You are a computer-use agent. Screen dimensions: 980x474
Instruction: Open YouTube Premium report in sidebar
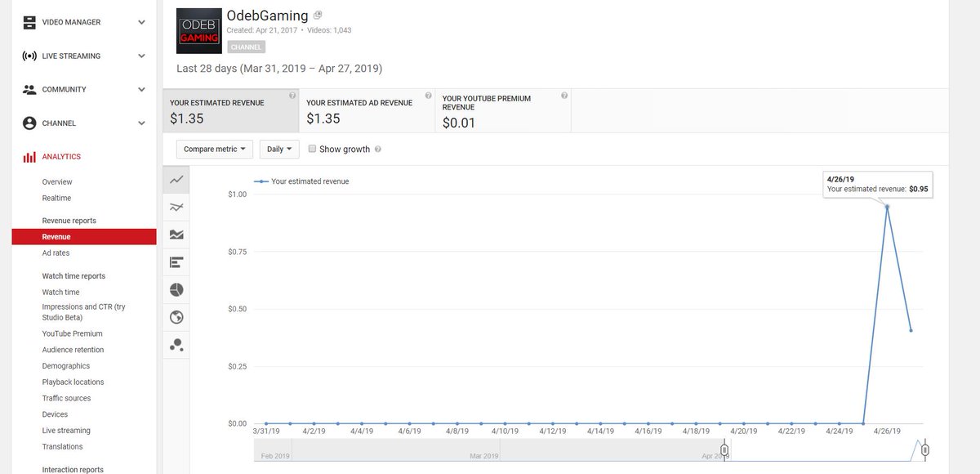(x=72, y=334)
